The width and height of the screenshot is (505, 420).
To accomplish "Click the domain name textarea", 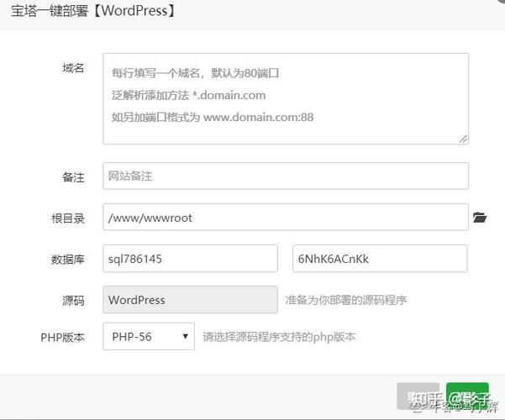I will click(x=286, y=99).
